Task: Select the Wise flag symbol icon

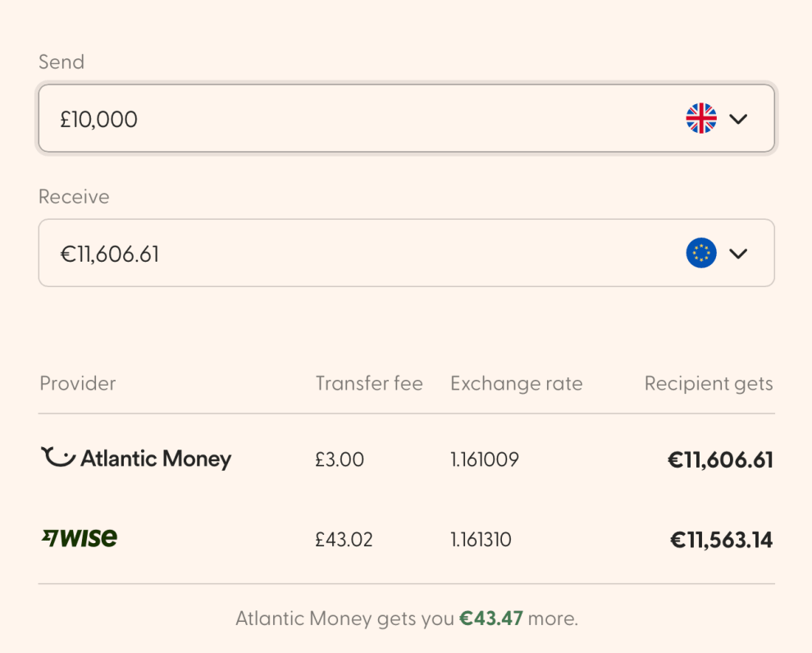Action: (x=49, y=537)
